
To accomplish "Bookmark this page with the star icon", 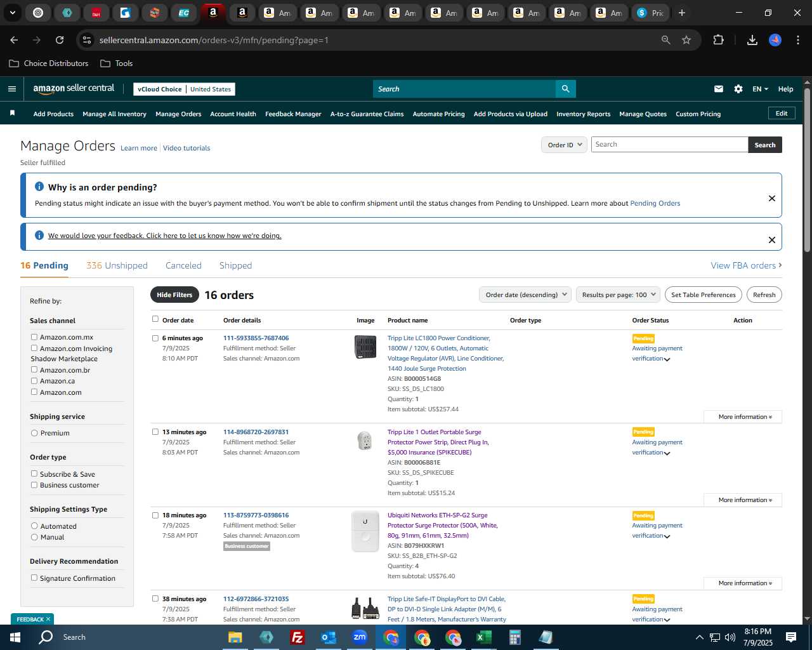I will point(686,40).
